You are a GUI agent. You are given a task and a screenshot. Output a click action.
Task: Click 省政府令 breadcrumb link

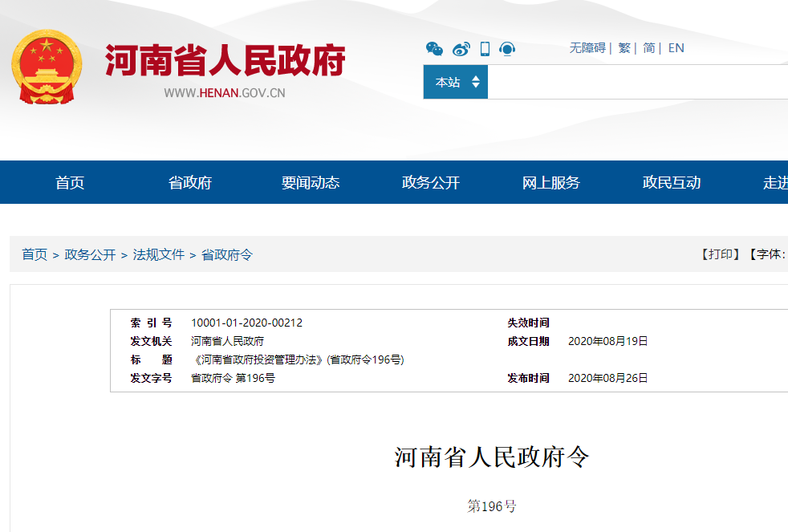click(x=227, y=254)
